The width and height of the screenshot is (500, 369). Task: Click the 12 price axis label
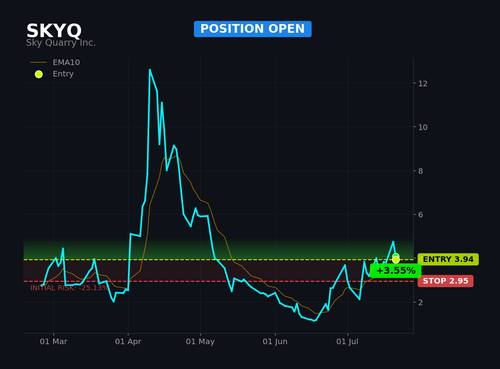click(x=423, y=84)
